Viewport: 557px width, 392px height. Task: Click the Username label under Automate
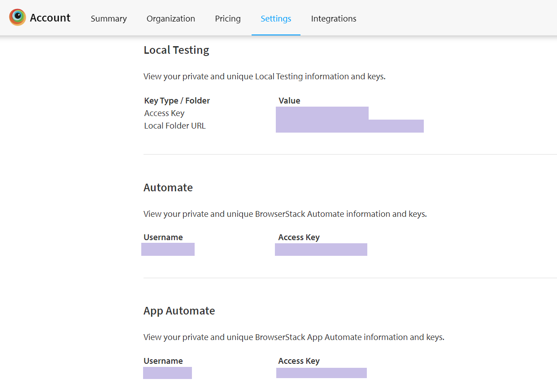(163, 237)
